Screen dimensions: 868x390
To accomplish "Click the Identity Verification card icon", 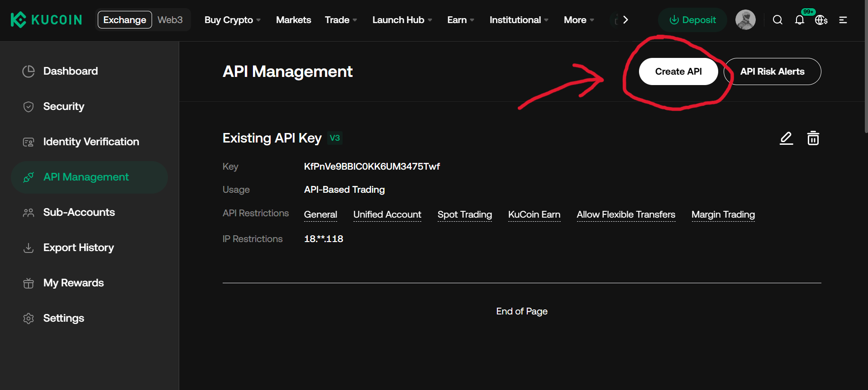I will click(29, 142).
